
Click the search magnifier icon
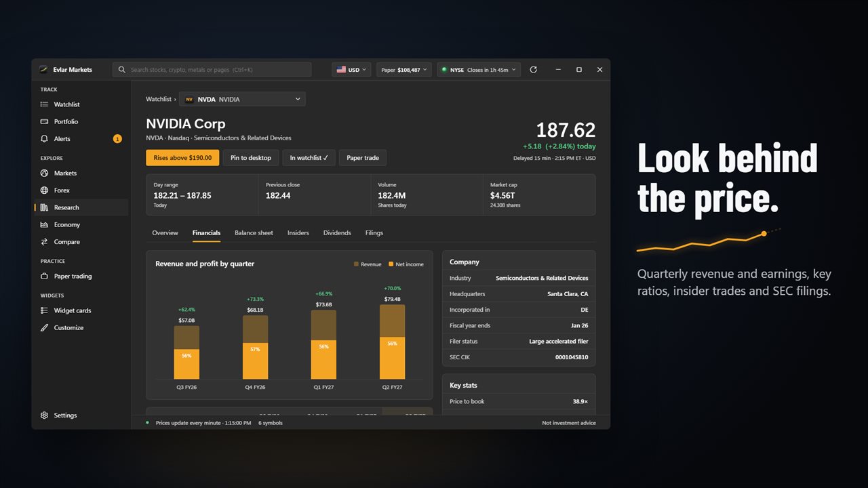click(x=122, y=70)
